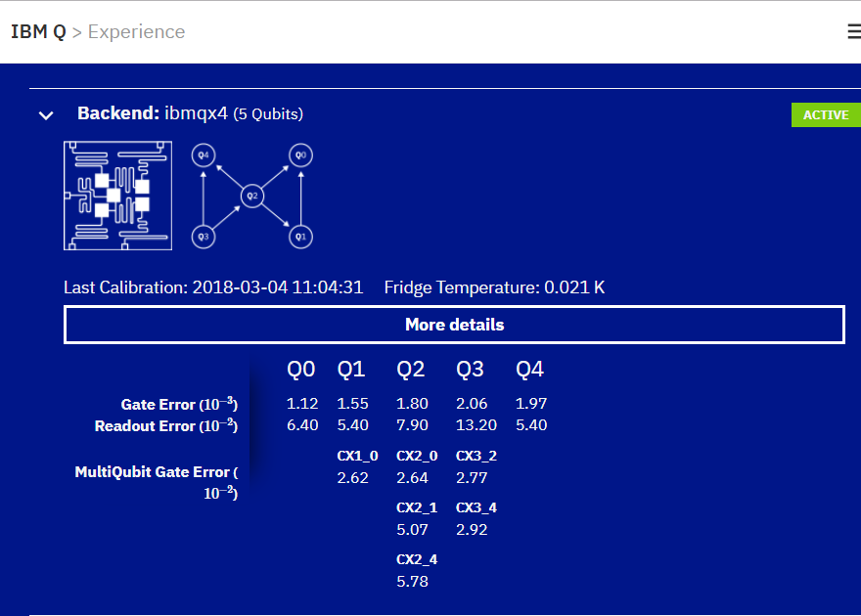Click the CX2_4 label

coord(417,559)
